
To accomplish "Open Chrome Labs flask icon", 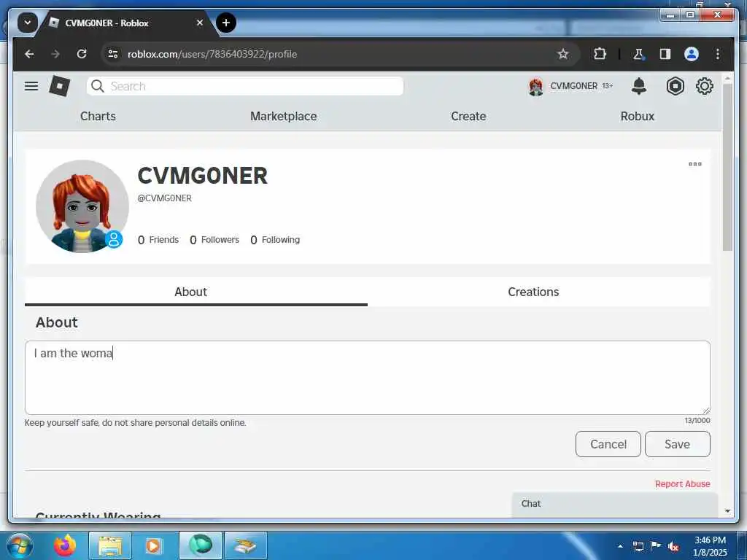I will coord(638,54).
